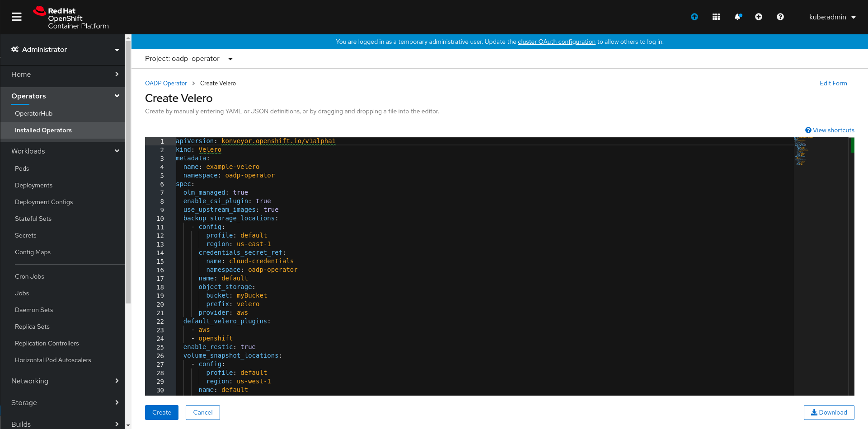Expand the Builds navigation section

pyautogui.click(x=62, y=424)
